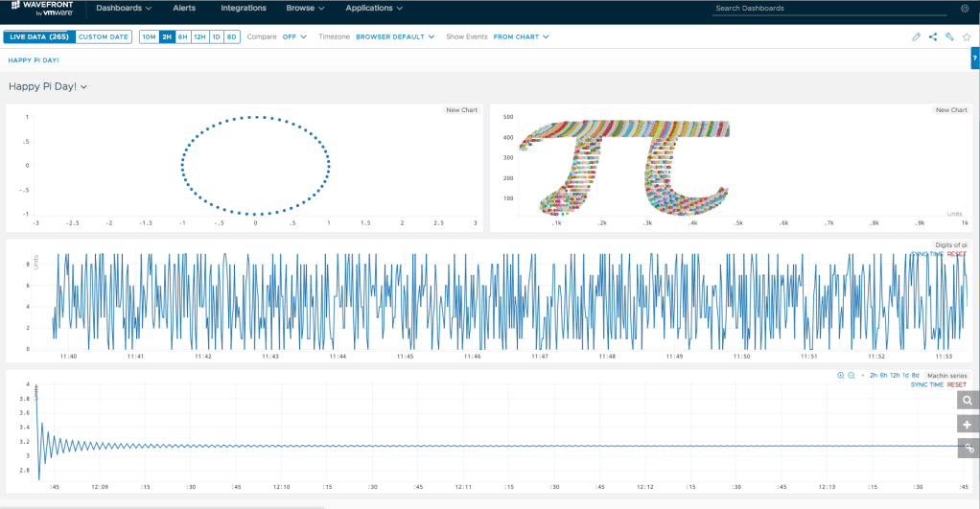Open the help question mark tab
The image size is (980, 509).
point(974,58)
